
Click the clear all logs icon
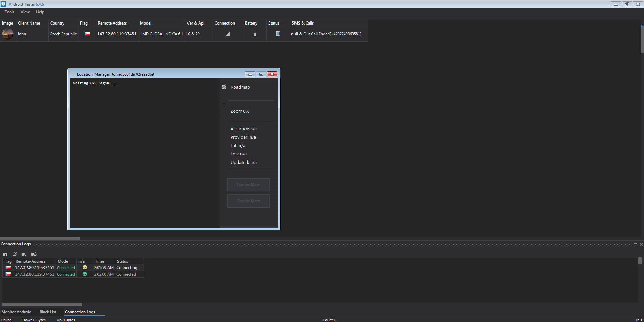(24, 254)
